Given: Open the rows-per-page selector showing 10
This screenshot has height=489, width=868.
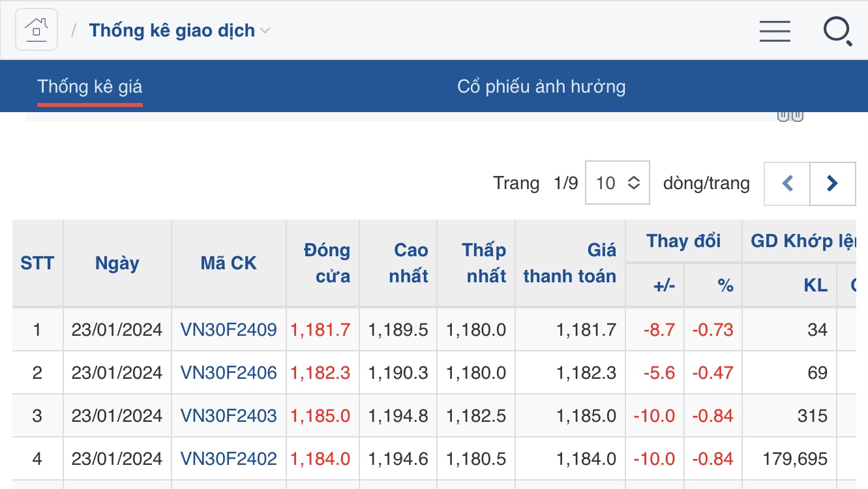Looking at the screenshot, I should coord(617,183).
